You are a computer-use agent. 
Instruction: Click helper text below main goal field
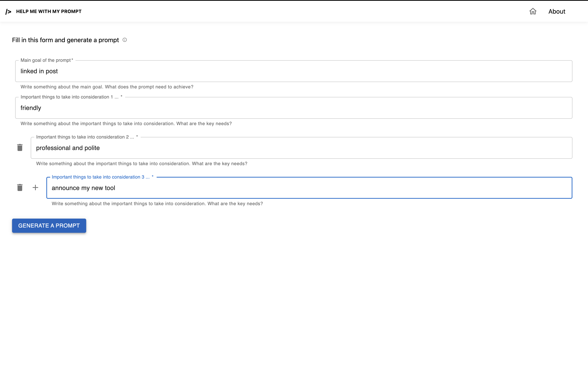(x=107, y=87)
